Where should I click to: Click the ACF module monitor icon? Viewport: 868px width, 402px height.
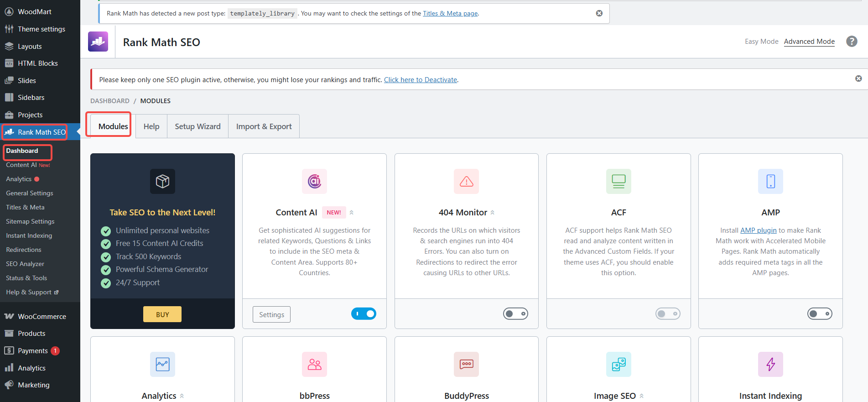[x=619, y=181]
